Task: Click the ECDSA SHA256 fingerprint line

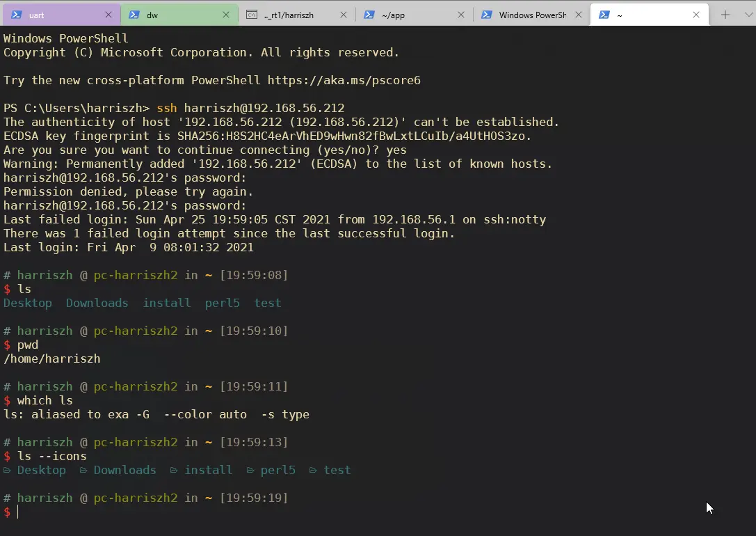Action: [267, 136]
